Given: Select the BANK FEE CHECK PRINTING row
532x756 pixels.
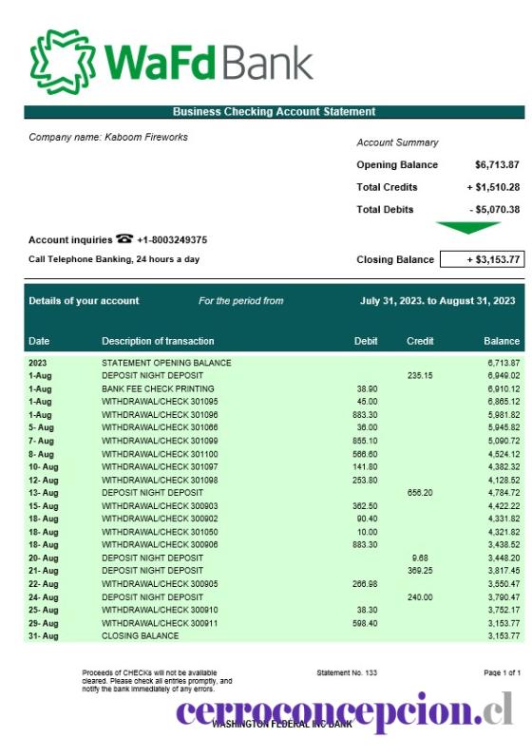Looking at the screenshot, I should pyautogui.click(x=274, y=388).
